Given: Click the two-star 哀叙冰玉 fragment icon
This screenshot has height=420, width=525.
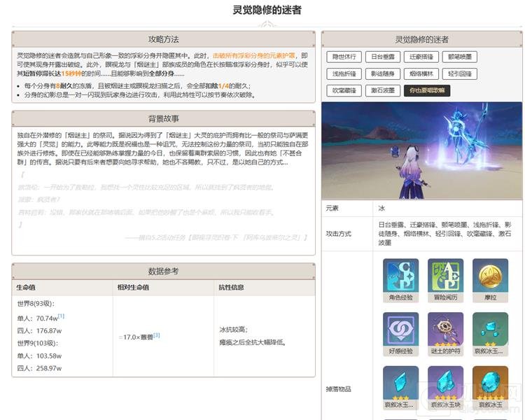Looking at the screenshot, I should pos(490,330).
